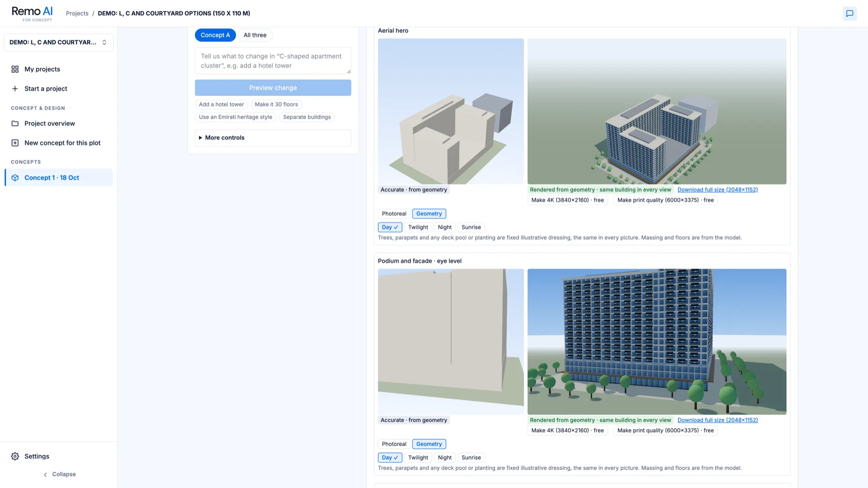Open the project switcher dropdown
Screen dimensions: 868x488
click(59, 42)
